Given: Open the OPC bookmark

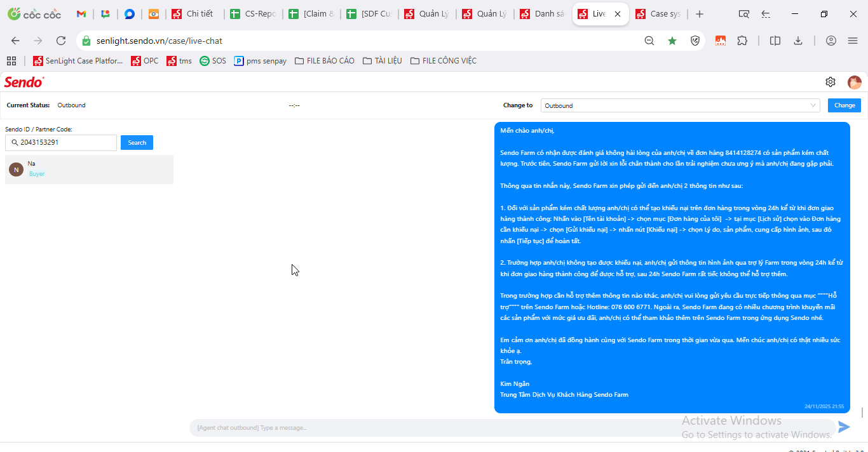Looking at the screenshot, I should pyautogui.click(x=145, y=61).
